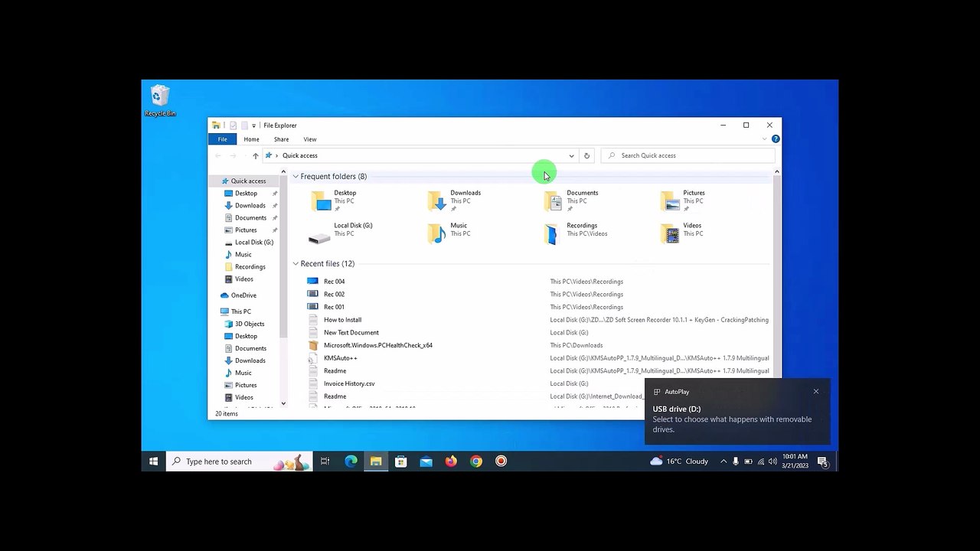Image resolution: width=980 pixels, height=551 pixels.
Task: Go up one level with Up arrow
Action: click(x=255, y=155)
